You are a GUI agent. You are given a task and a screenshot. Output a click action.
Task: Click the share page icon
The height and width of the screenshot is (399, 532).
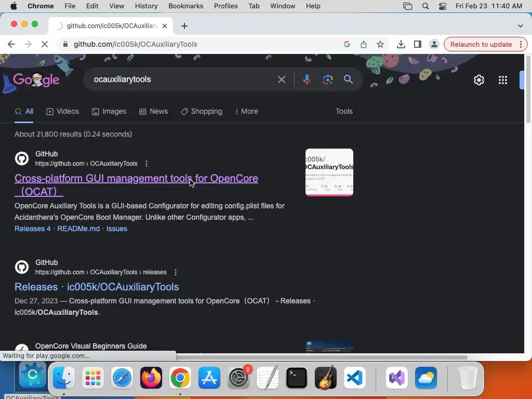(364, 44)
